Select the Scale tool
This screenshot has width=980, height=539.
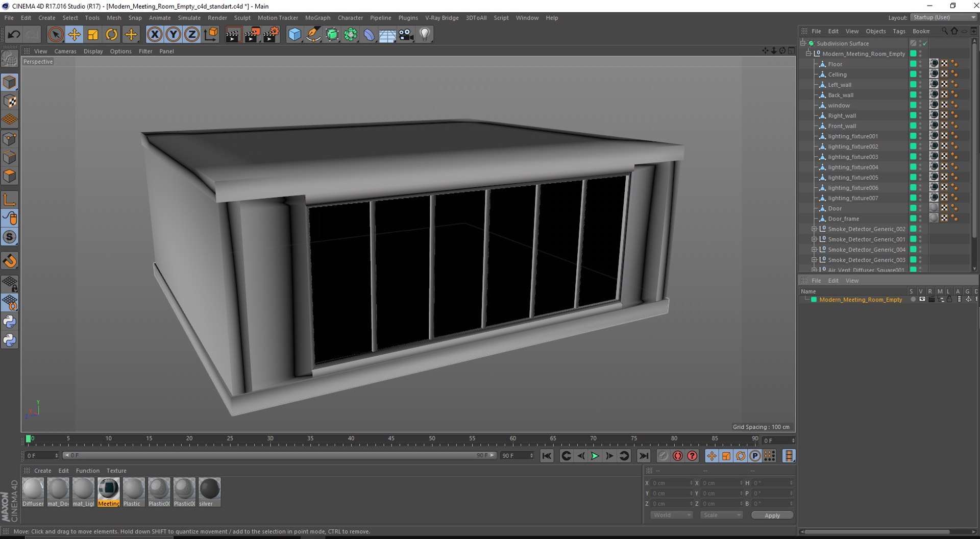tap(93, 35)
